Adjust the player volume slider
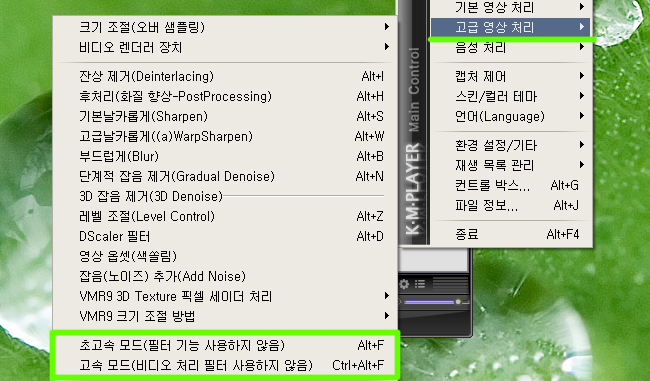This screenshot has height=381, width=650. (x=433, y=302)
